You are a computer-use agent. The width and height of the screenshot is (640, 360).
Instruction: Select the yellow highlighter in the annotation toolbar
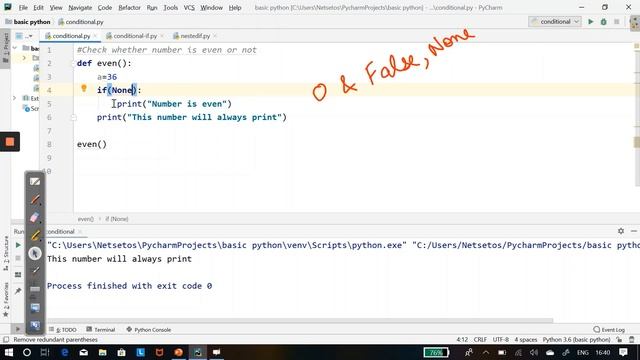click(x=35, y=236)
